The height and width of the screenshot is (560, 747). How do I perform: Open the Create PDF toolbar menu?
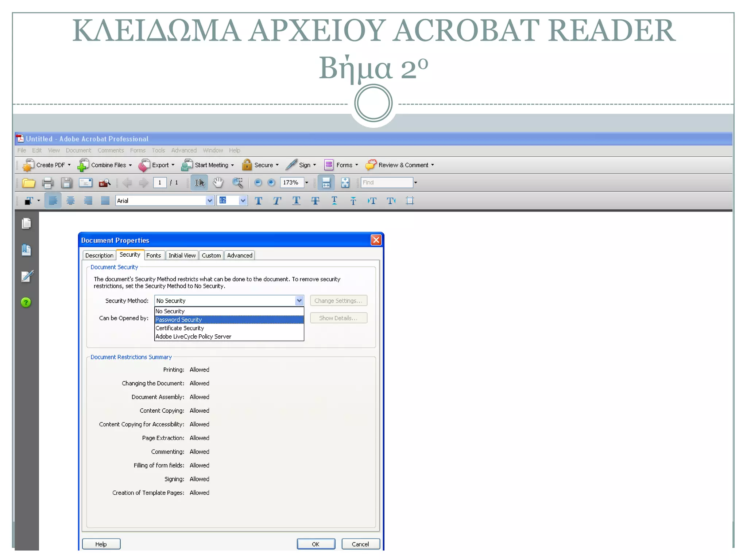point(47,165)
